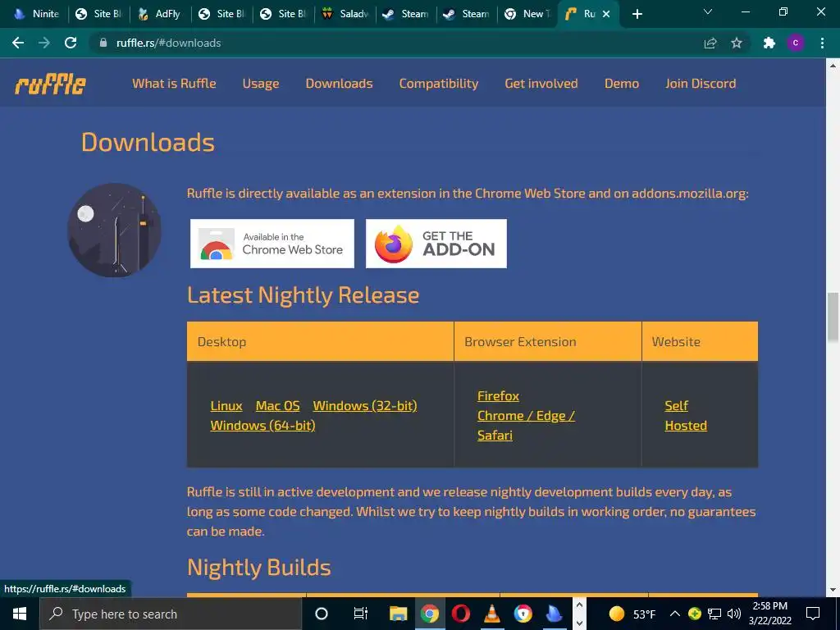Click the Chrome / Edge / Safari link
This screenshot has width=840, height=630.
[526, 426]
